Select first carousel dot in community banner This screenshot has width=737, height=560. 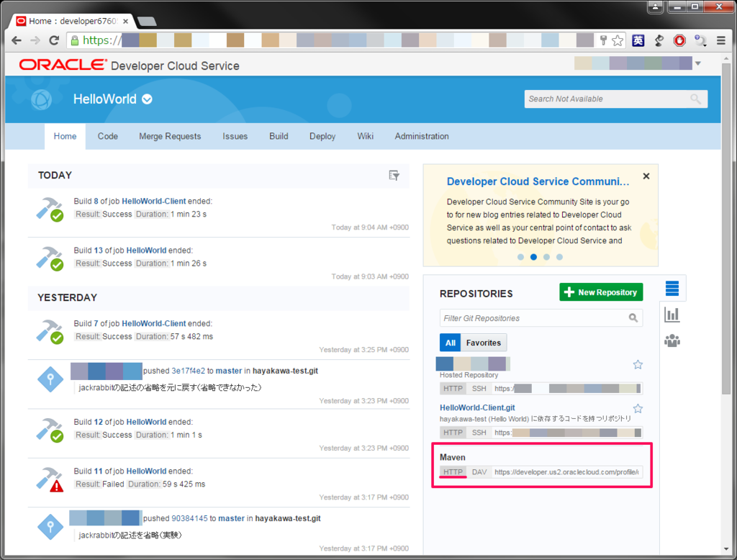[520, 257]
